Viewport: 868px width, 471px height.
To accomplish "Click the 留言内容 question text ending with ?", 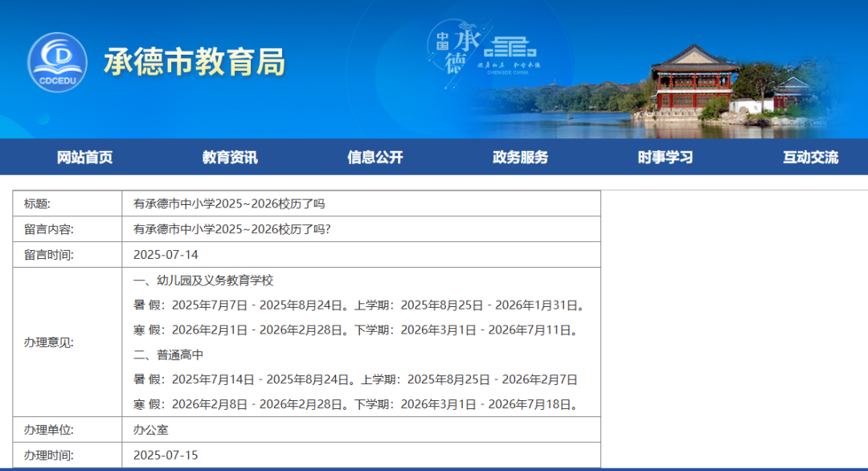I will [x=232, y=229].
